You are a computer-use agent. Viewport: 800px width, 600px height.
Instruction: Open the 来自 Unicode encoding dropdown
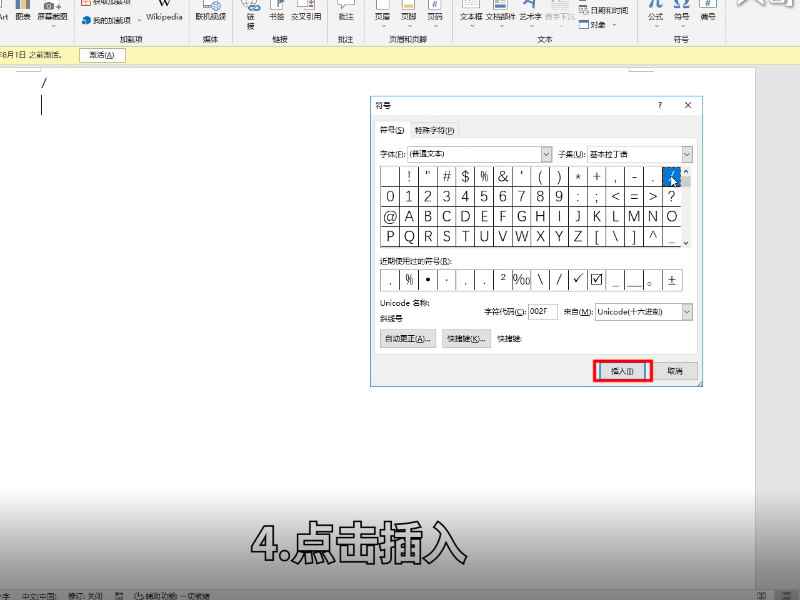(x=686, y=311)
